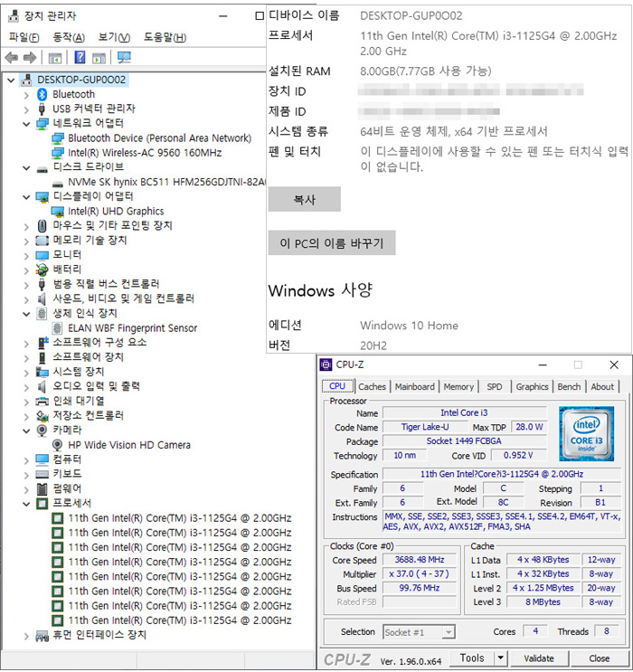Expand the USB 커넥터 관리자 node
633x672 pixels.
coord(25,109)
